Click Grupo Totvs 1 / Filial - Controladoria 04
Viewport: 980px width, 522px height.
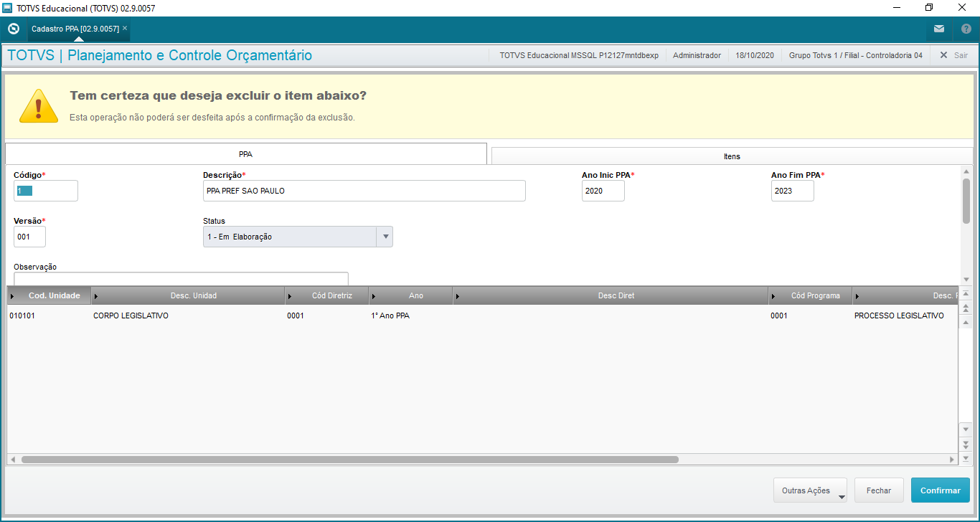click(x=856, y=55)
